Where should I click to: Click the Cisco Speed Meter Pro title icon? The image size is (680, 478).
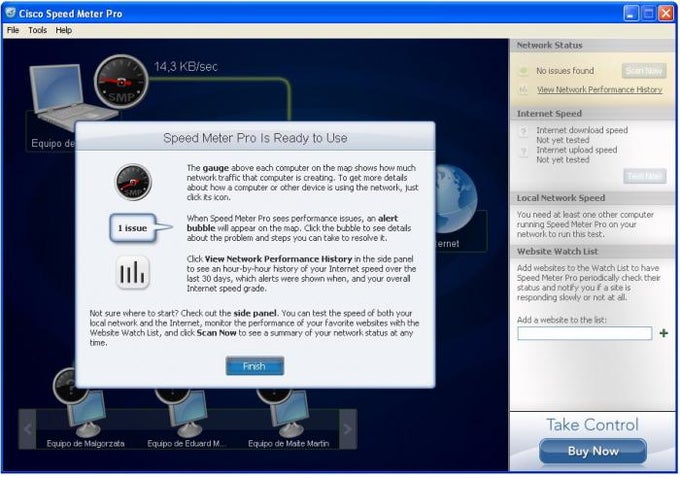point(10,13)
